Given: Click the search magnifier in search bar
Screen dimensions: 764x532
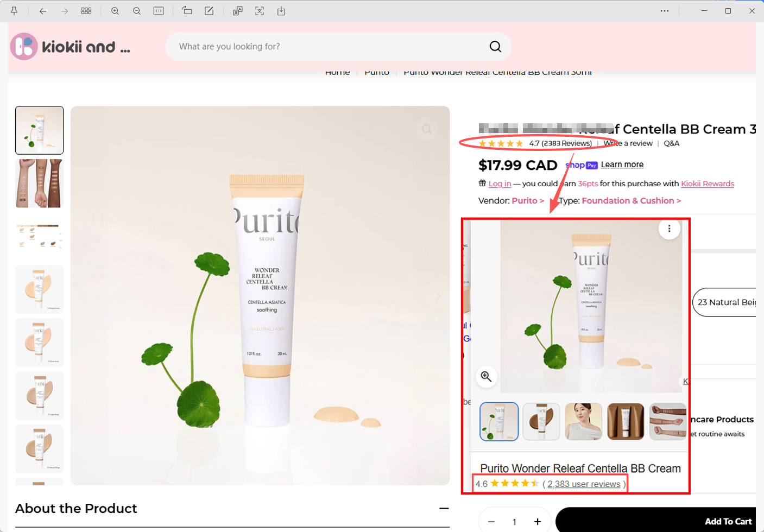Looking at the screenshot, I should tap(495, 47).
